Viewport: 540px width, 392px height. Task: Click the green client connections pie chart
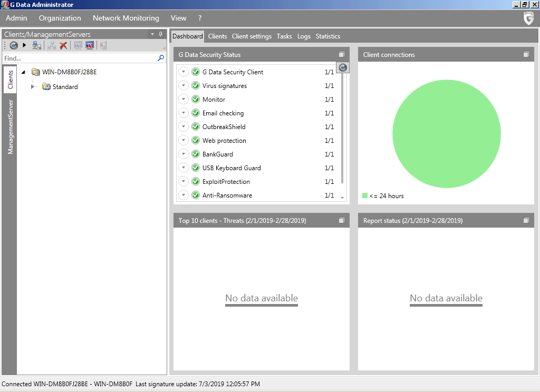click(446, 134)
